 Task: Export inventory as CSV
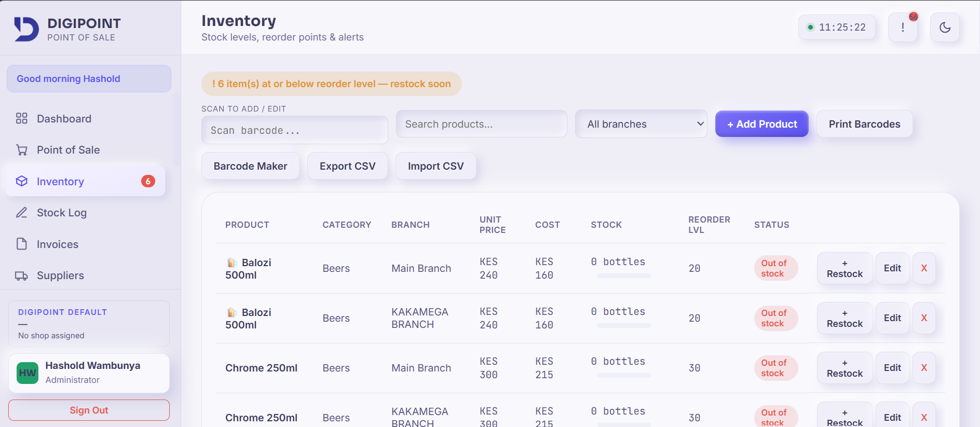coord(347,166)
